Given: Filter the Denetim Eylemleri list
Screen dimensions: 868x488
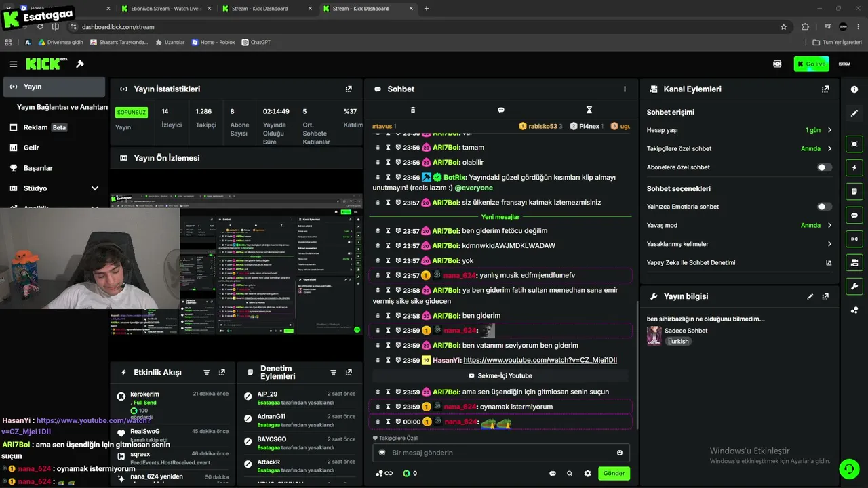Looking at the screenshot, I should point(333,373).
